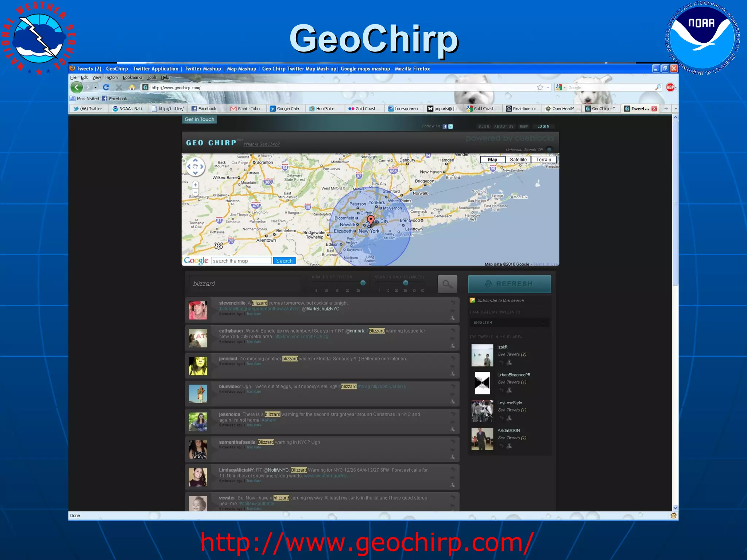Switch to the foursquare tab
The height and width of the screenshot is (560, 747).
coord(405,109)
